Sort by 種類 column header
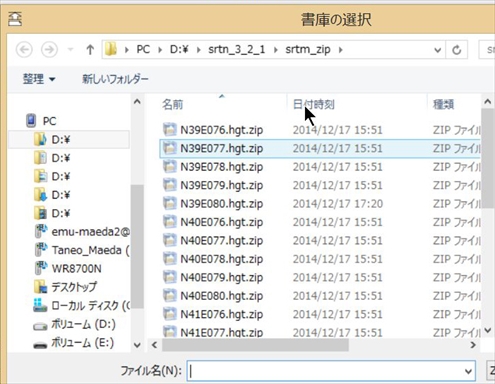495x384 pixels. [443, 104]
